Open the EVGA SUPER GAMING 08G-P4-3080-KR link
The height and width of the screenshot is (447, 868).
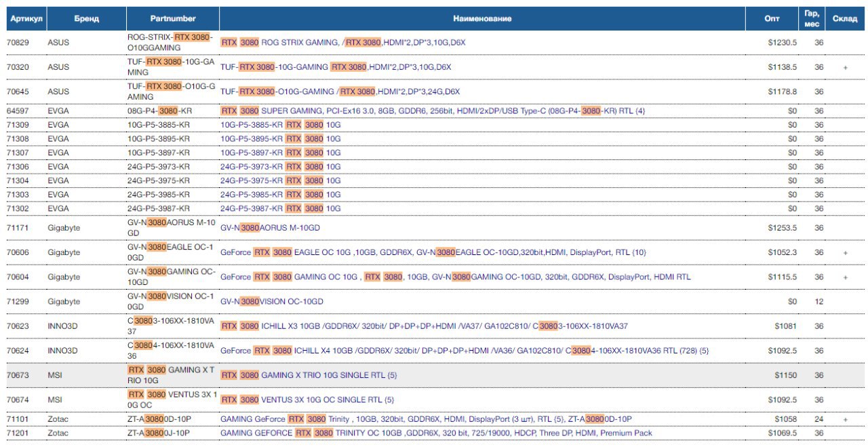tap(433, 110)
